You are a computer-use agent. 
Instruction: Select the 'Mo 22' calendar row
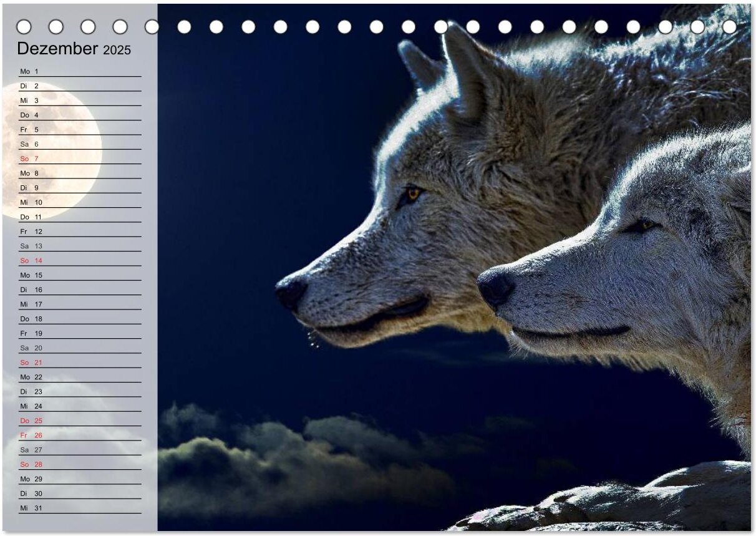pos(80,377)
